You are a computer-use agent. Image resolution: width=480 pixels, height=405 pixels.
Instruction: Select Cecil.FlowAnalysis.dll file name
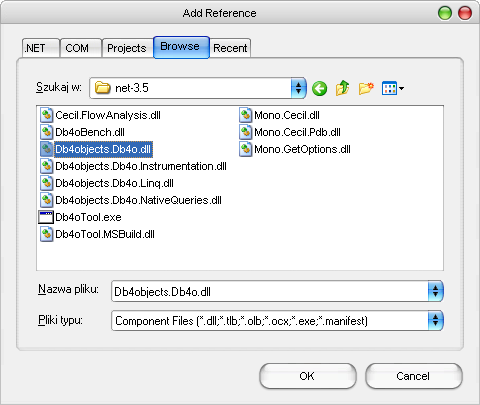[x=108, y=115]
